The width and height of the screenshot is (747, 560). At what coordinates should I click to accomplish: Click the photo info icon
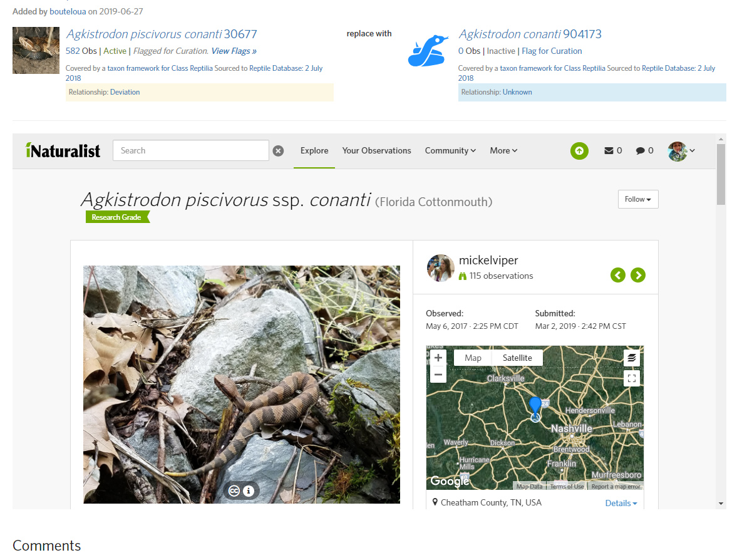(x=248, y=491)
